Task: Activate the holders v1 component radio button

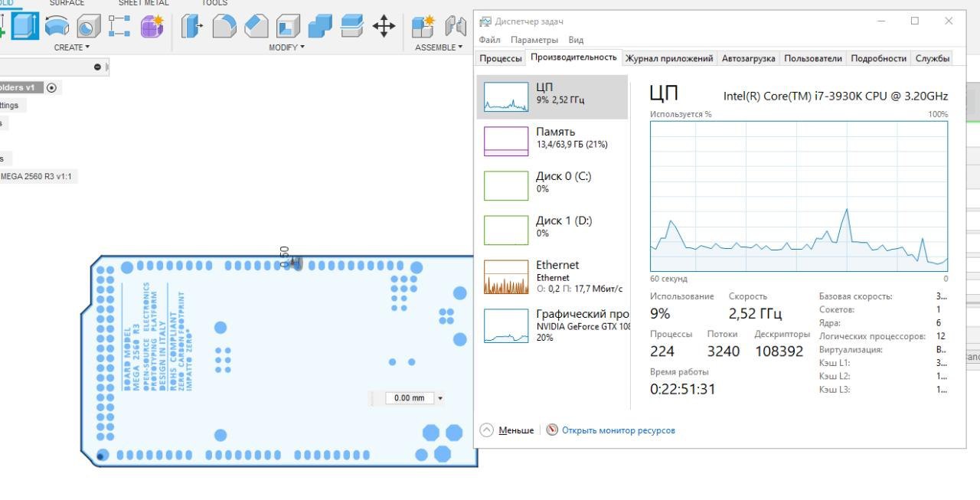Action: click(51, 87)
